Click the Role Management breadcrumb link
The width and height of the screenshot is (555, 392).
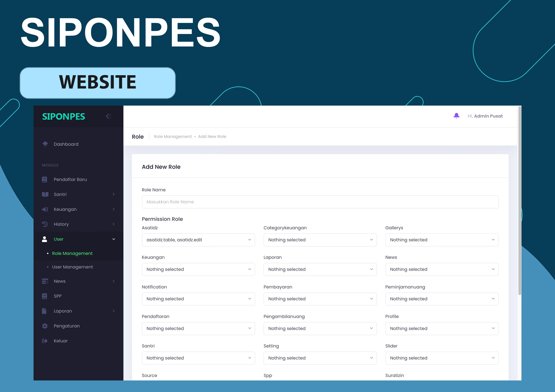pos(172,136)
